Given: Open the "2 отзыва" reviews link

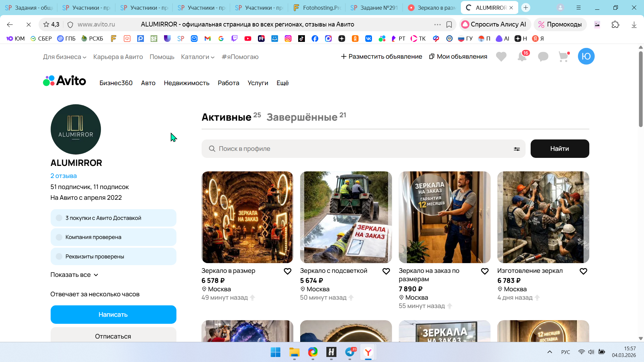Looking at the screenshot, I should pos(63,176).
